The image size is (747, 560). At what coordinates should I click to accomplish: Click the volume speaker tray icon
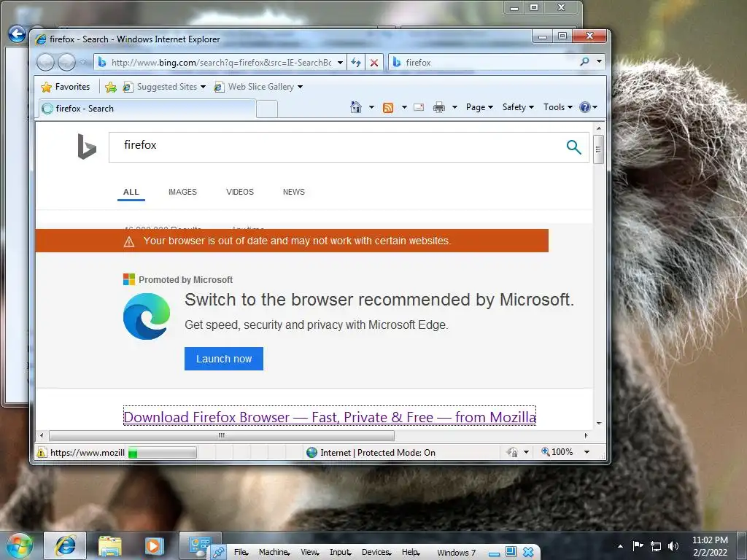tap(673, 545)
